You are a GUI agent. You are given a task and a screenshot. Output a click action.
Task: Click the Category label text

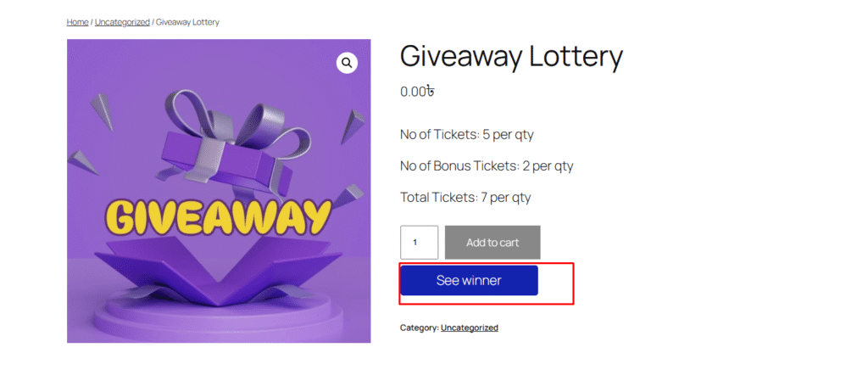click(419, 328)
